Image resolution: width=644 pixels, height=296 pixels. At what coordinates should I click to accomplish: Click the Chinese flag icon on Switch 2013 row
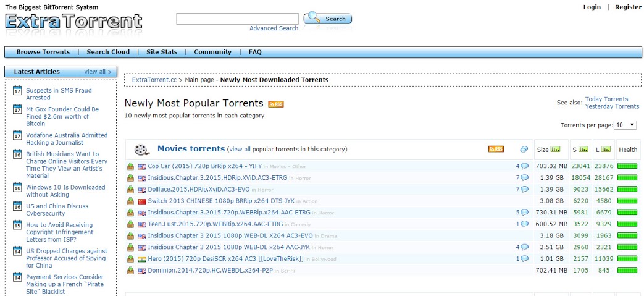[142, 201]
